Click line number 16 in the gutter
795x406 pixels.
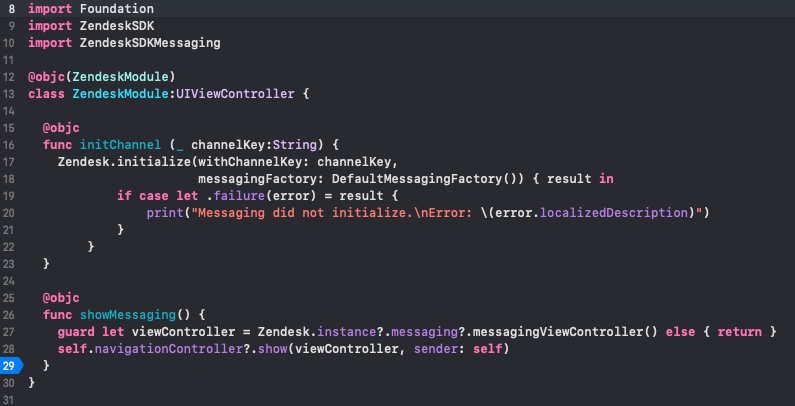tap(9, 144)
